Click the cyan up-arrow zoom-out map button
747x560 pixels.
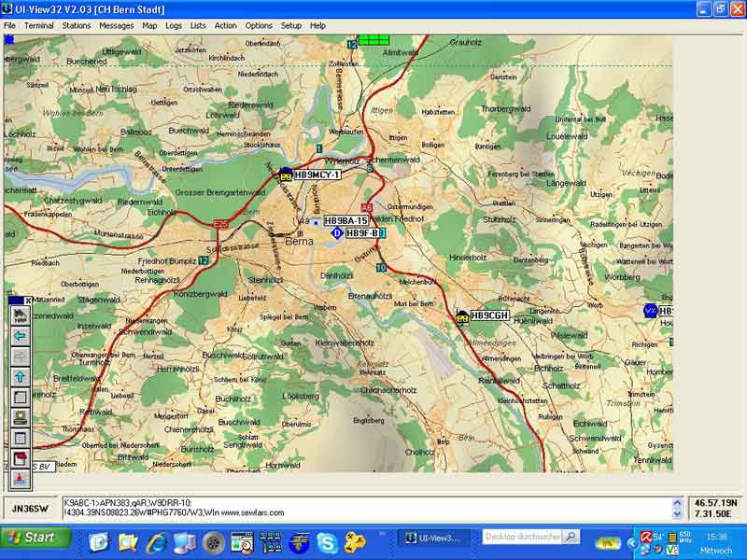click(x=20, y=377)
